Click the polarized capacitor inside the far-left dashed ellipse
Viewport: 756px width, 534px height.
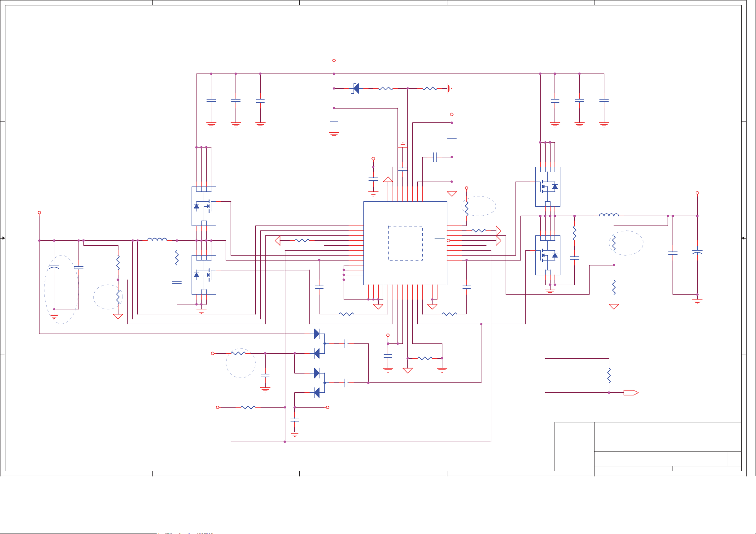[54, 268]
